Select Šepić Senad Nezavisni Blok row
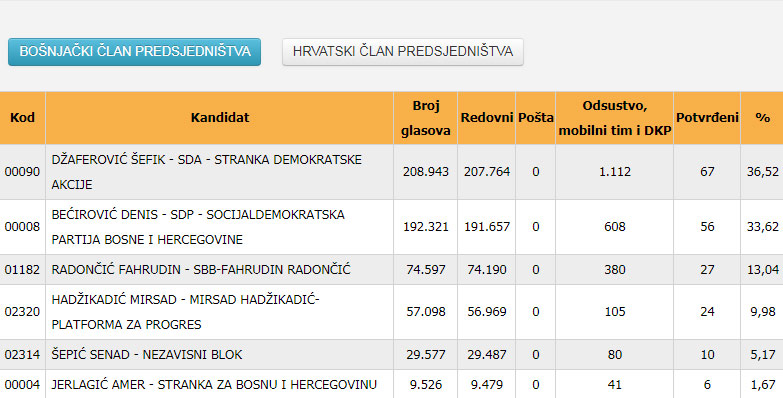The height and width of the screenshot is (398, 783). (x=392, y=355)
